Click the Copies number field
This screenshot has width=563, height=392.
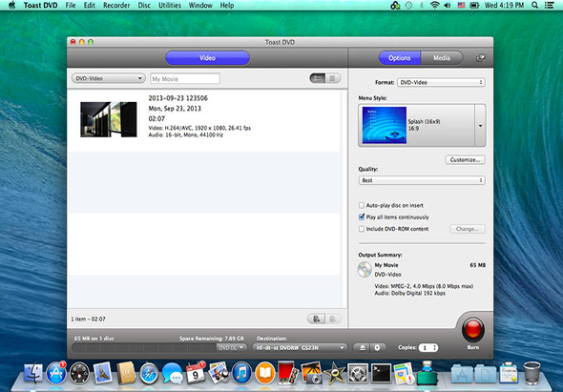tap(426, 347)
